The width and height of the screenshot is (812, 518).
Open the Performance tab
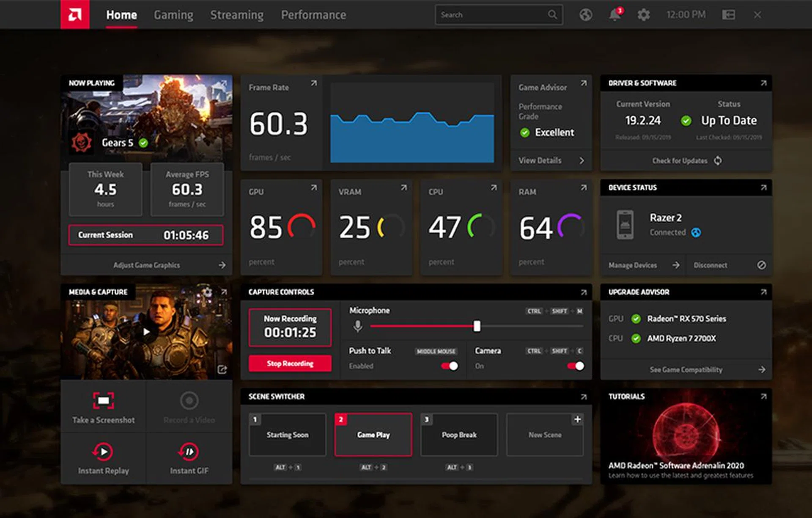[x=313, y=15]
